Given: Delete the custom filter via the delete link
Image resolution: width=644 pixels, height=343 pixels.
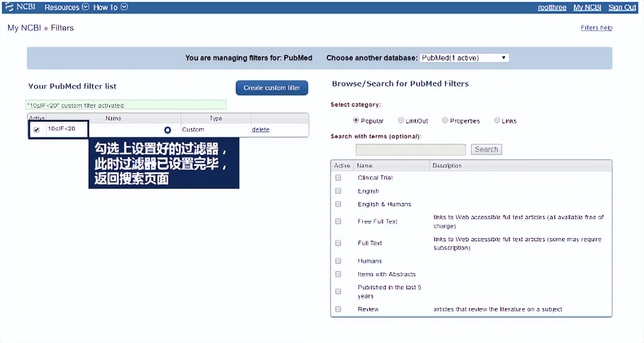Looking at the screenshot, I should [x=260, y=130].
